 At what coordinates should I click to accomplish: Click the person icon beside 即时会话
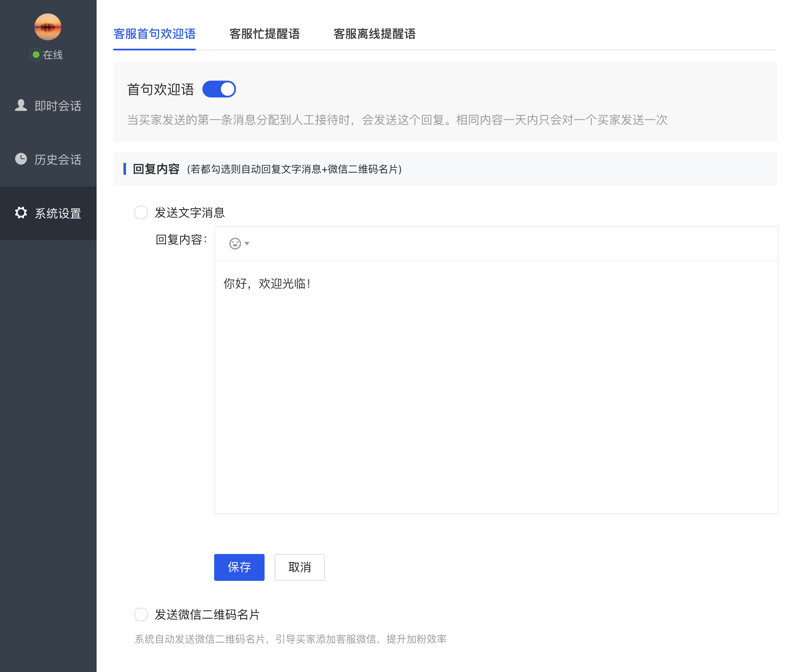pyautogui.click(x=21, y=105)
